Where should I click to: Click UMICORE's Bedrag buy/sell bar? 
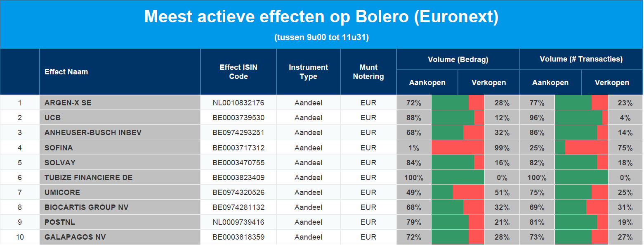coord(458,193)
